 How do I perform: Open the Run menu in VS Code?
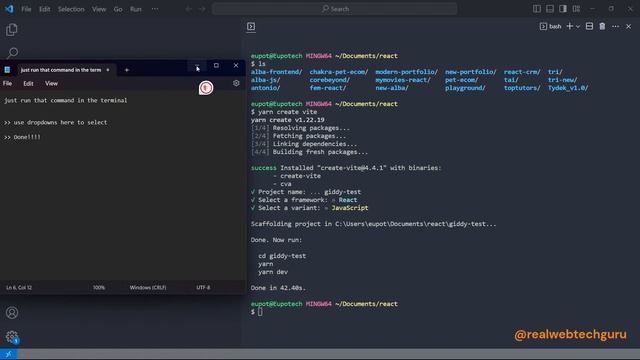[x=136, y=9]
